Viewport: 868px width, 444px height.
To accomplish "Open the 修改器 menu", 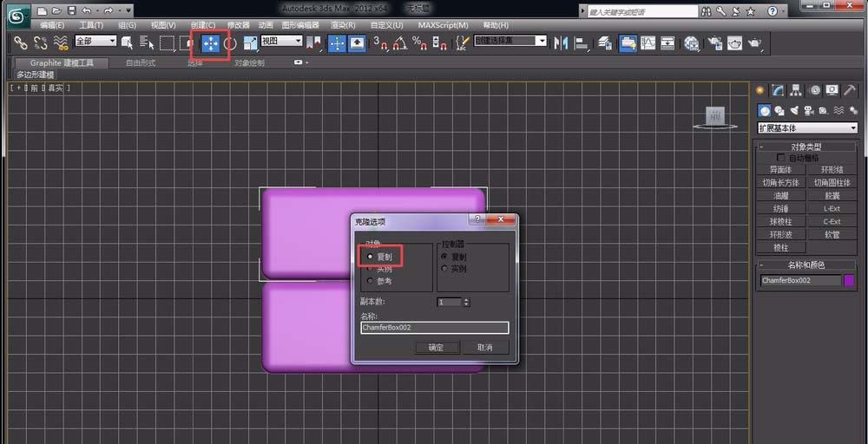I will tap(238, 25).
